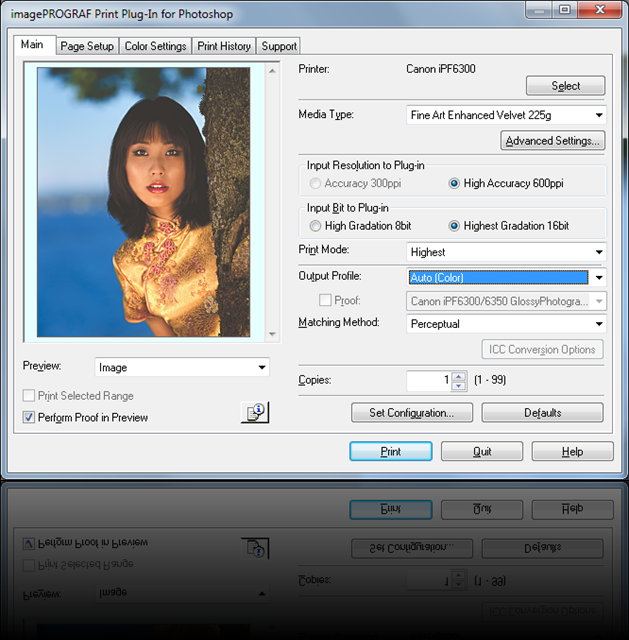Choose Highest Gradation 16bit option
This screenshot has width=629, height=640.
[454, 226]
